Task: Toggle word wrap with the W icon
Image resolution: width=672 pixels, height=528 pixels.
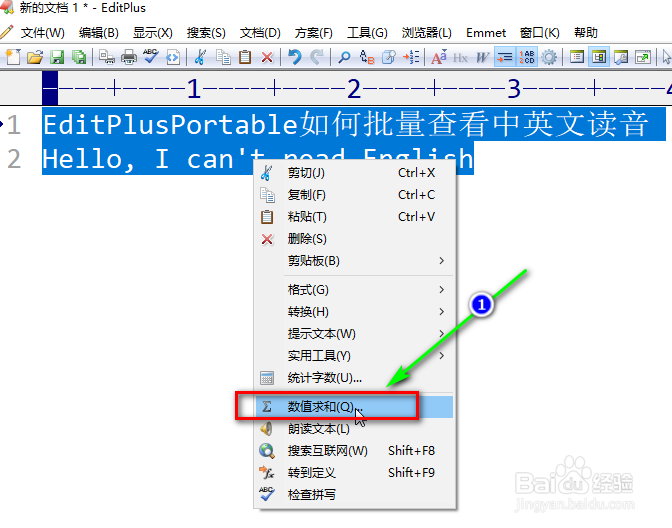Action: (x=483, y=57)
